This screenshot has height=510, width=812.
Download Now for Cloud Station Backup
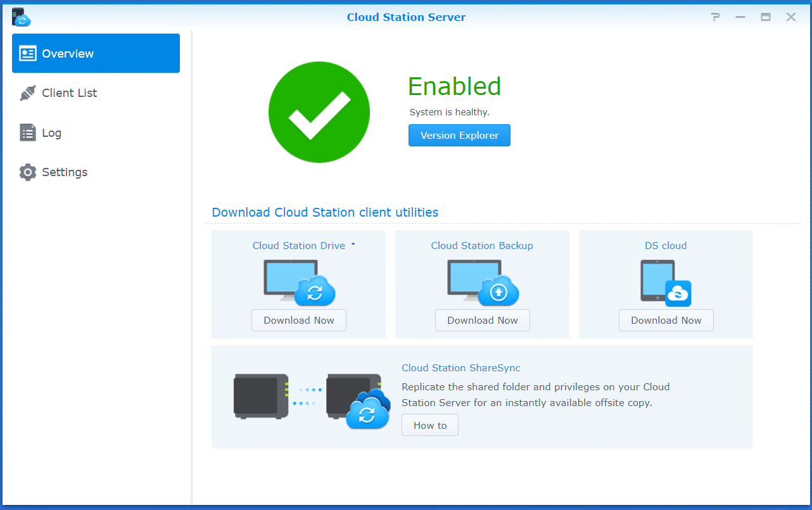483,321
